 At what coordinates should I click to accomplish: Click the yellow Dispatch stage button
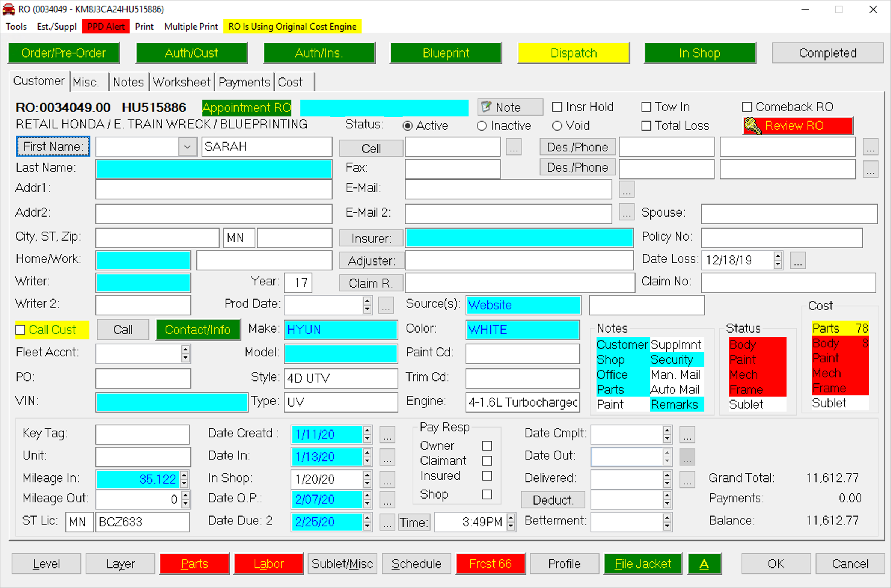click(573, 53)
